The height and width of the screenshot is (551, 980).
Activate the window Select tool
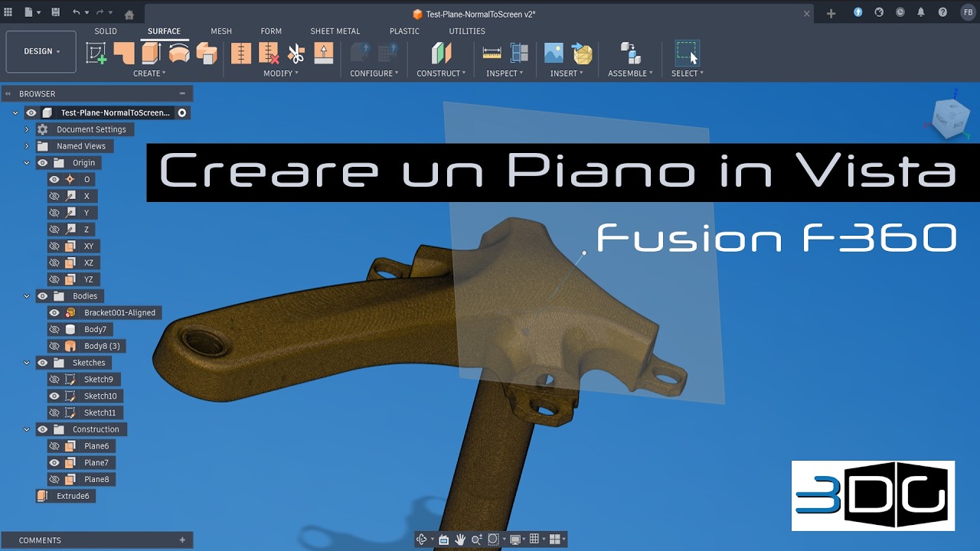pos(687,53)
